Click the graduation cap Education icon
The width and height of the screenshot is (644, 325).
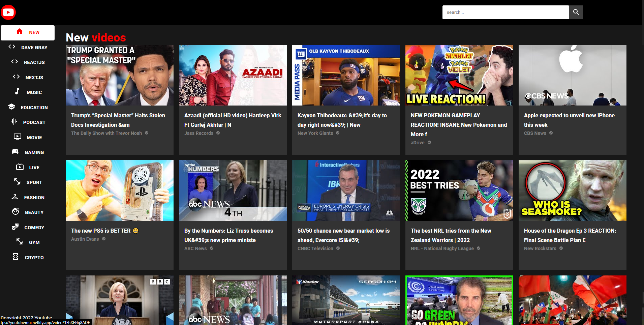click(x=11, y=107)
